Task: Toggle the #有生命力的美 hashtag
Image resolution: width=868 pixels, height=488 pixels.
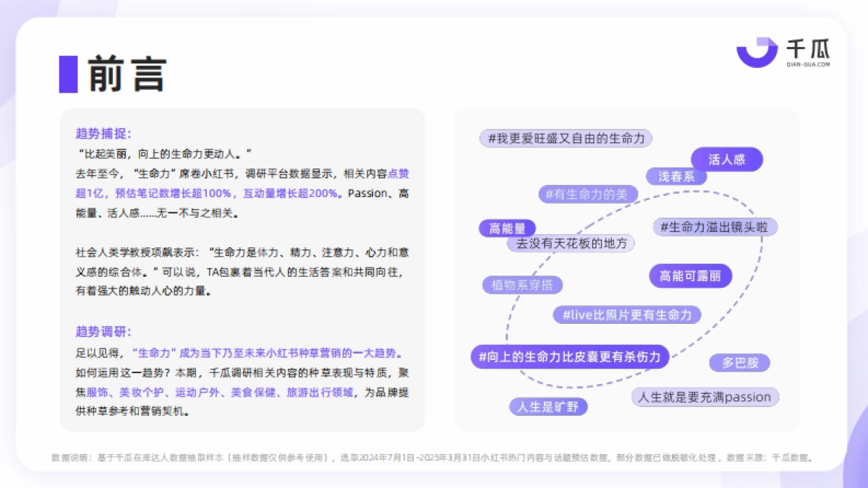Action: pos(589,194)
